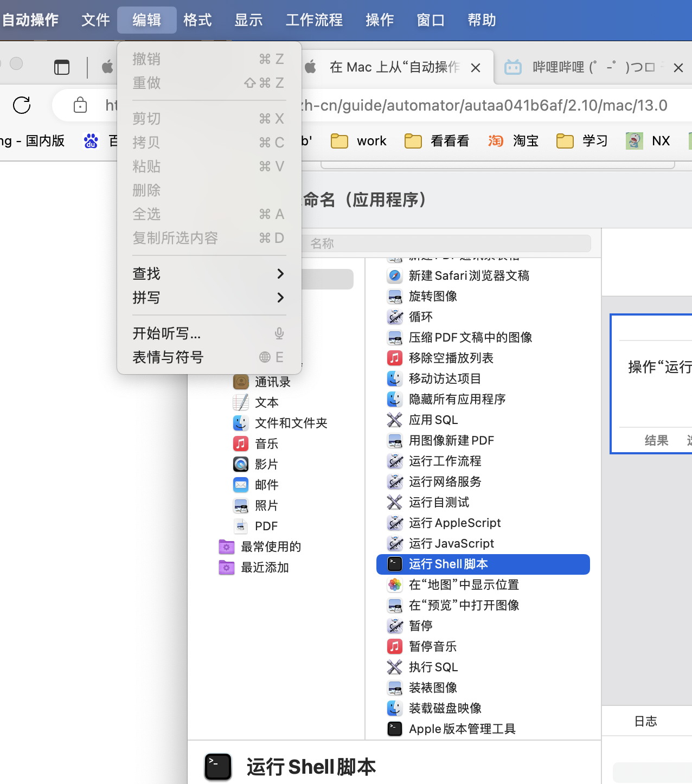The height and width of the screenshot is (784, 692).
Task: Expand the 拼写 submenu
Action: pyautogui.click(x=209, y=298)
